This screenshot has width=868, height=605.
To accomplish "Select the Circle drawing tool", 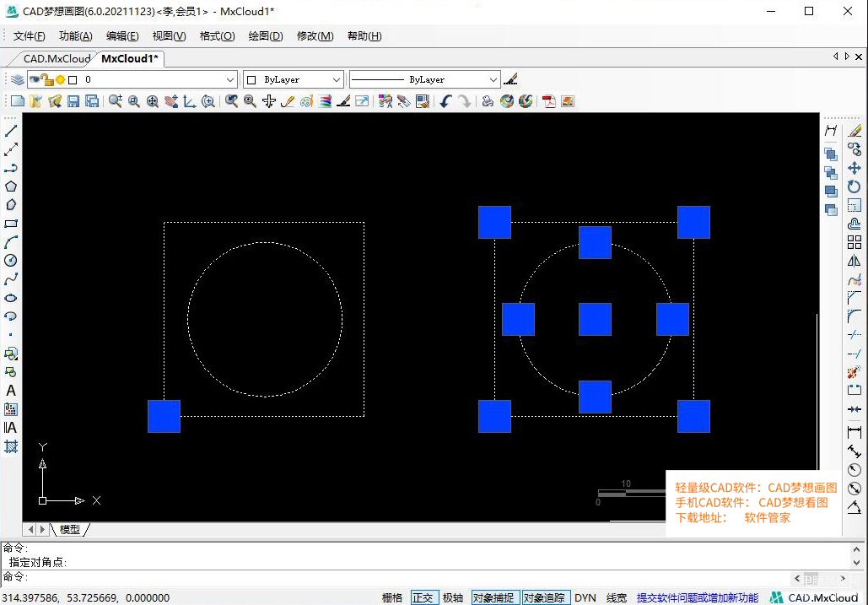I will point(10,261).
